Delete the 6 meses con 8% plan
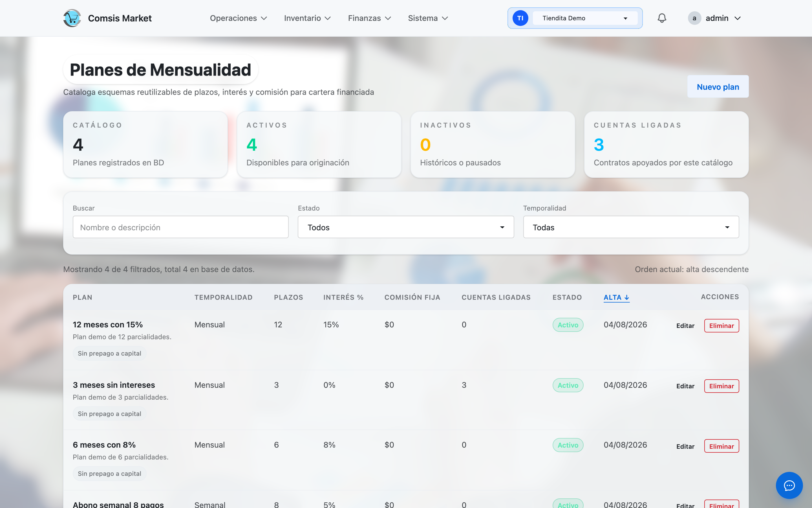 tap(721, 446)
